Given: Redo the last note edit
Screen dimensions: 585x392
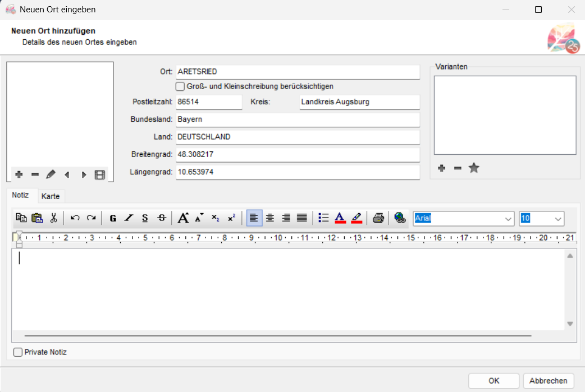Looking at the screenshot, I should pos(91,218).
